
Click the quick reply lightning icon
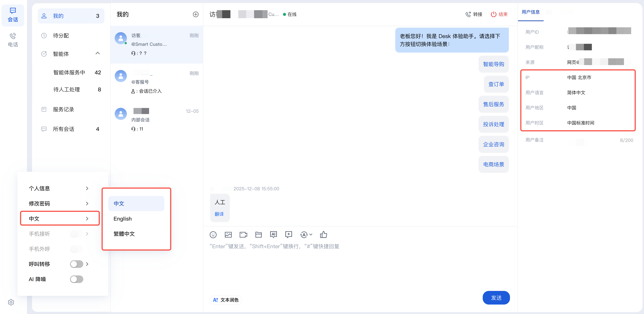point(288,235)
